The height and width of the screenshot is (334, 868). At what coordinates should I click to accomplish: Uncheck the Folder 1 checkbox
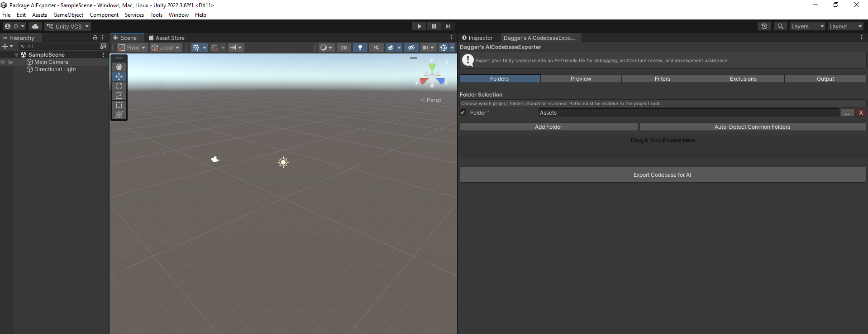(x=463, y=113)
